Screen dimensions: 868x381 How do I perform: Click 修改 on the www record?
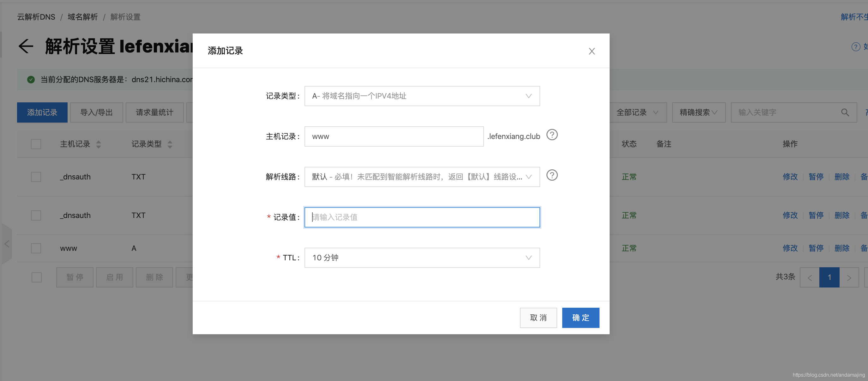tap(790, 248)
